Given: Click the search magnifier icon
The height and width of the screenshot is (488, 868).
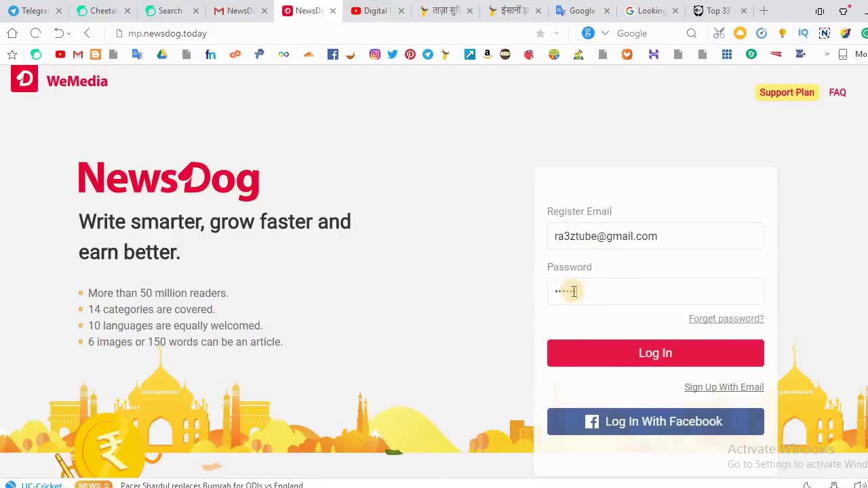Looking at the screenshot, I should coord(692,33).
